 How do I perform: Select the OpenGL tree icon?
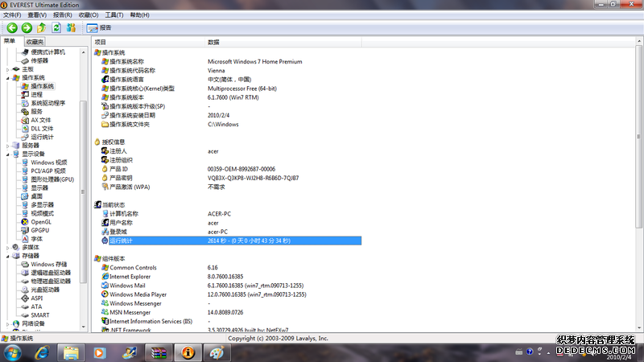pyautogui.click(x=25, y=222)
